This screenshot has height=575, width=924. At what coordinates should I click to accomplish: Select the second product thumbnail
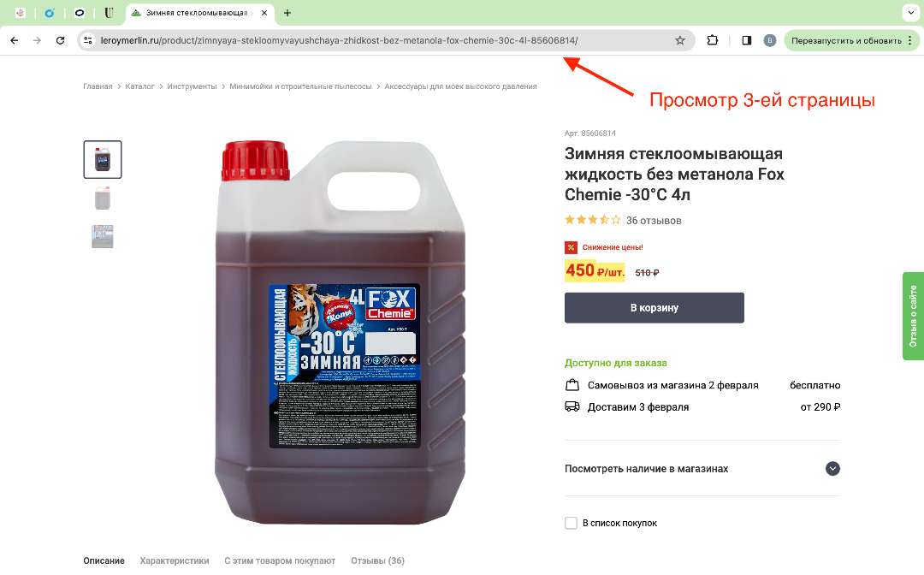coord(102,198)
